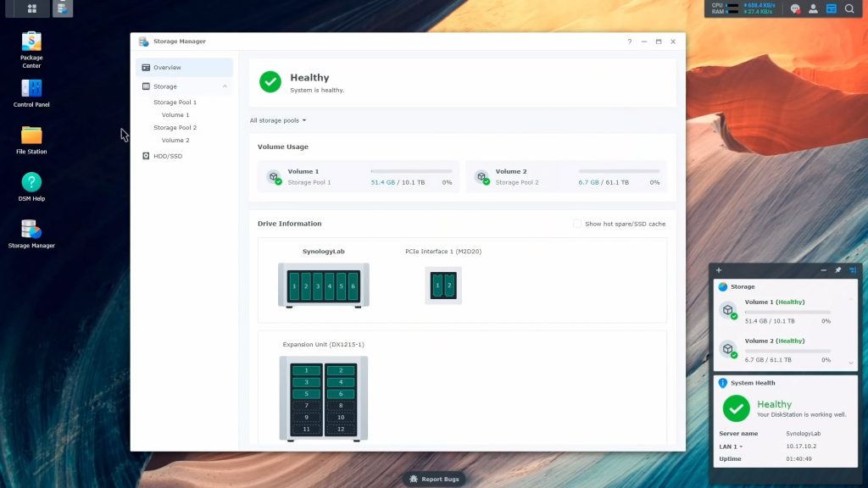Click the green Healthy checkmark in Storage Manager
Viewport: 868px width, 488px height.
click(270, 82)
